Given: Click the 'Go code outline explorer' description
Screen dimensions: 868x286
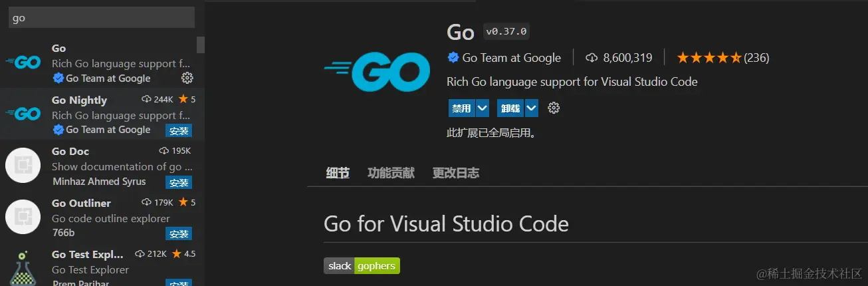Looking at the screenshot, I should (x=111, y=218).
